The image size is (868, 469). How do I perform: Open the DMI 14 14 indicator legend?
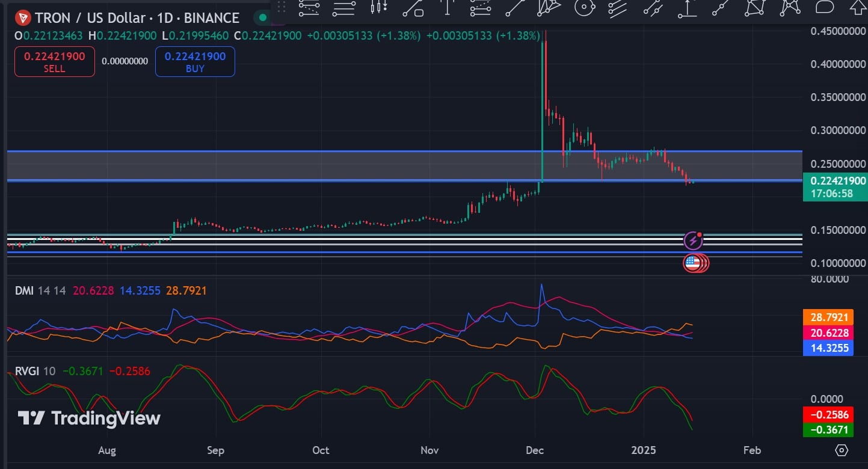tap(40, 290)
